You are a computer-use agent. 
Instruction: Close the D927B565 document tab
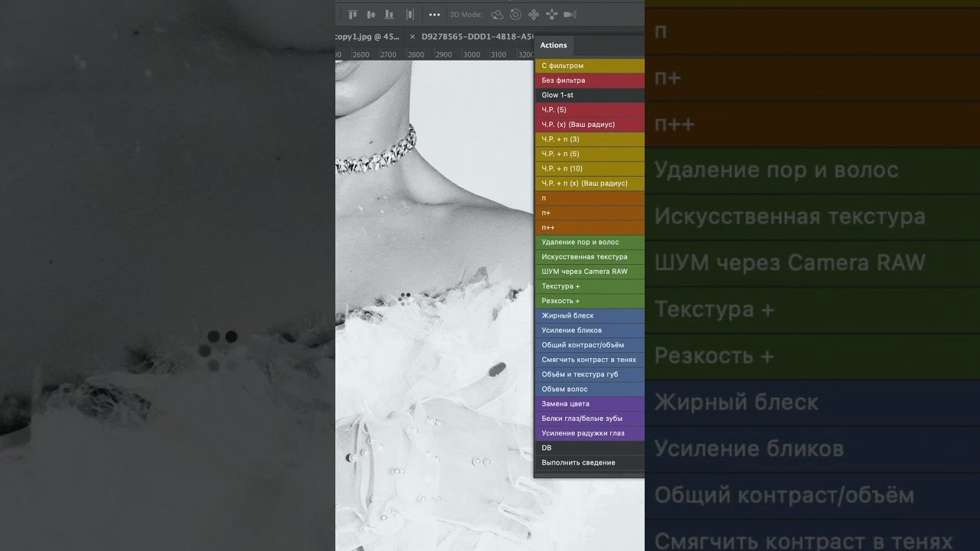pos(413,36)
